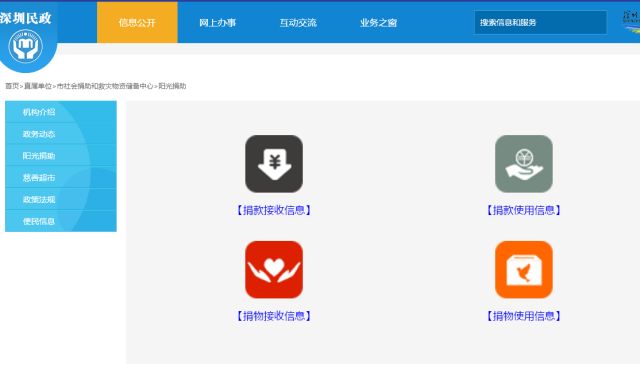Select the 业务之窗 navigation tab
Viewport: 640px width, 368px height.
click(378, 22)
